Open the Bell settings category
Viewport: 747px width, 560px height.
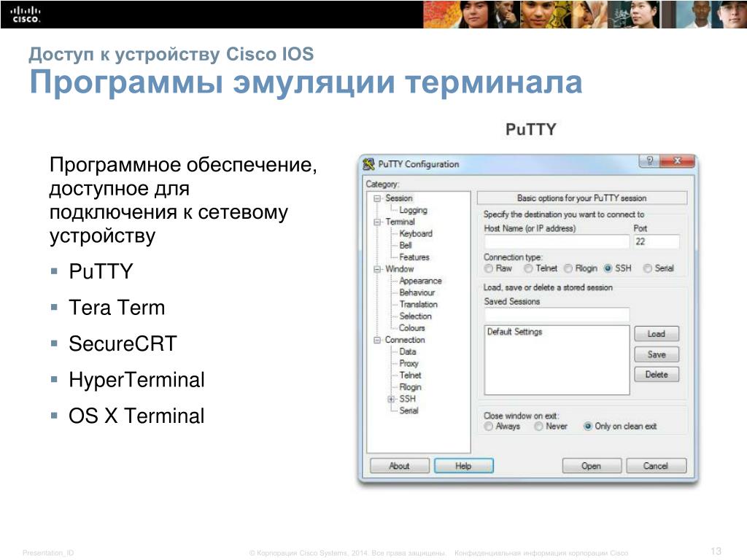[406, 245]
